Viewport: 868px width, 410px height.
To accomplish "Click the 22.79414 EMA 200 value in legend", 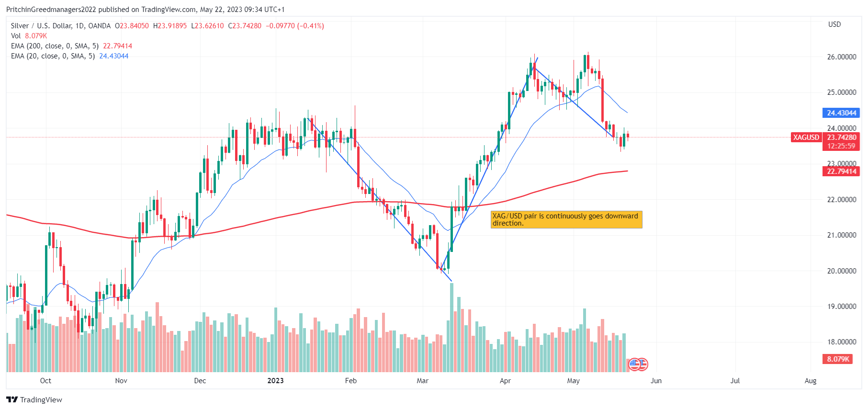I will 118,46.
